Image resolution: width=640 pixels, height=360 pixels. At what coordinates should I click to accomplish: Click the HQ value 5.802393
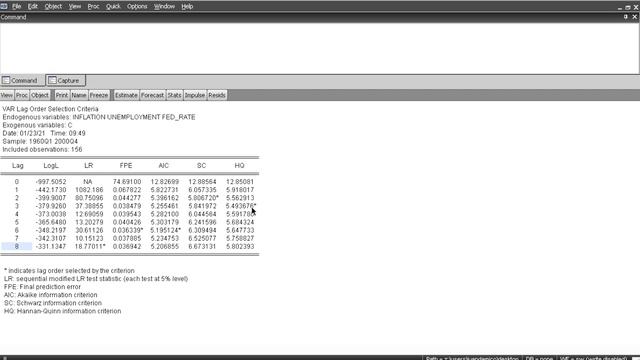click(x=240, y=247)
